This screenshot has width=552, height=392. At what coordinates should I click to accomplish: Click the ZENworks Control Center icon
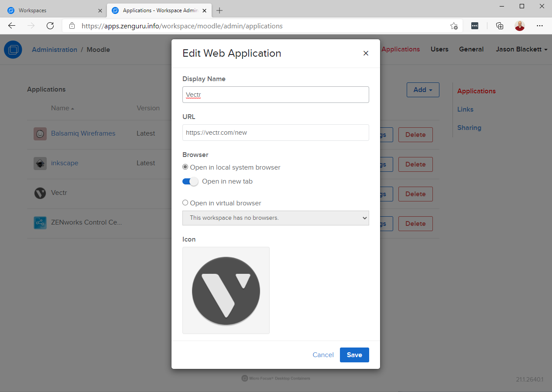pyautogui.click(x=40, y=223)
